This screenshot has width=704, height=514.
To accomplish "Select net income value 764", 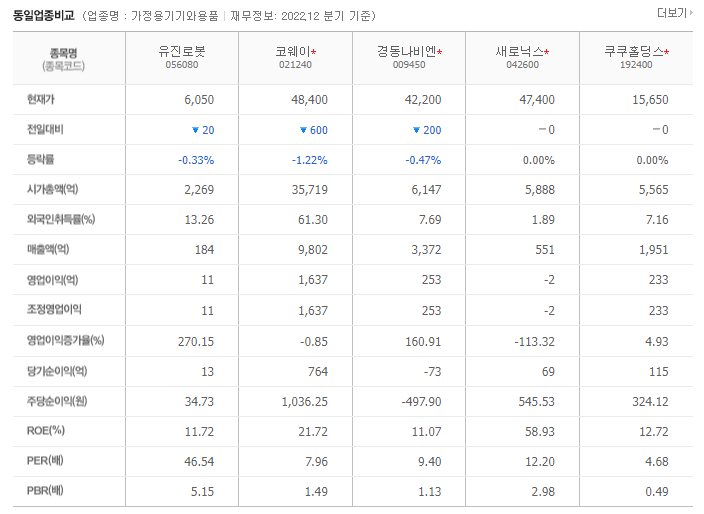I will 318,372.
